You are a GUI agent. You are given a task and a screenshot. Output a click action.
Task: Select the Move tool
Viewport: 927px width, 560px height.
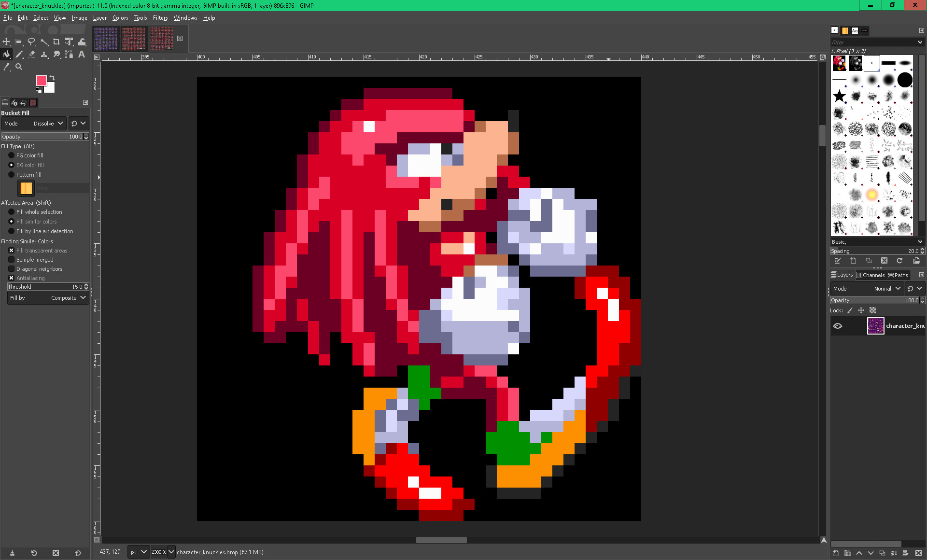click(x=7, y=42)
